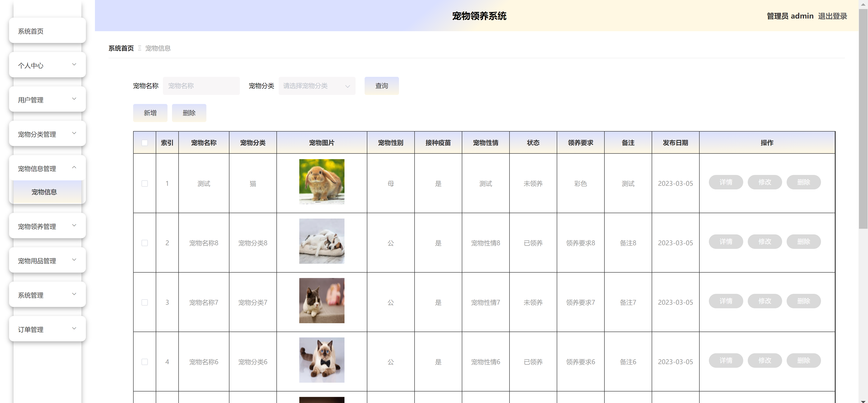This screenshot has width=868, height=403.
Task: Expand the 宠物分类管理 menu chevron
Action: pyautogui.click(x=74, y=133)
